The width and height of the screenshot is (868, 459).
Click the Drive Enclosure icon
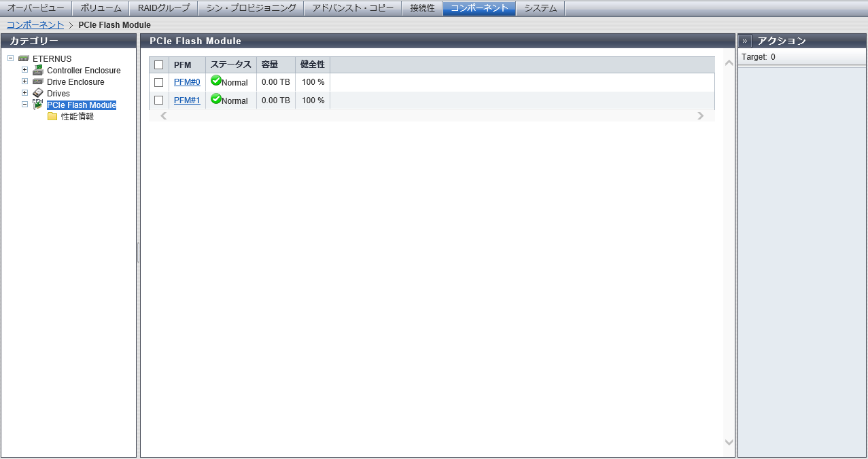click(x=38, y=82)
